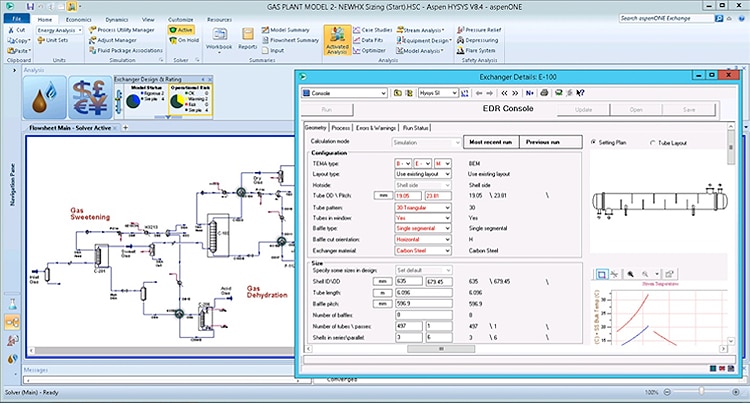Open Data Fits

point(368,40)
